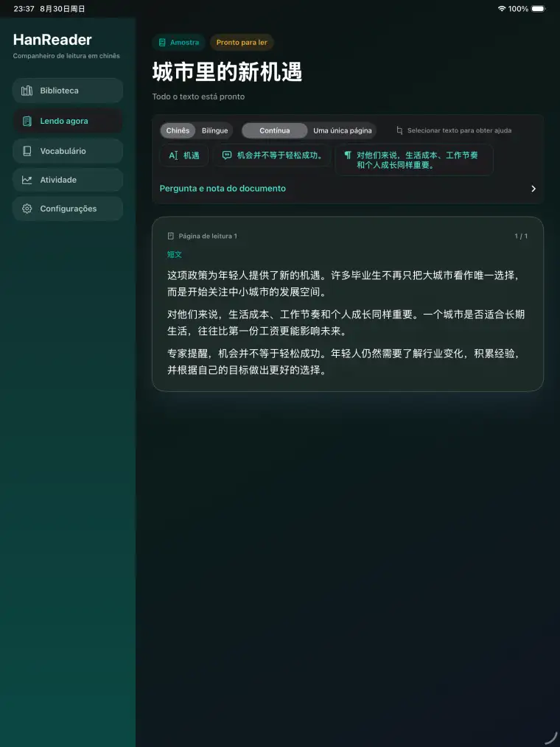Select Uma única página layout
560x747 pixels.
coord(342,130)
